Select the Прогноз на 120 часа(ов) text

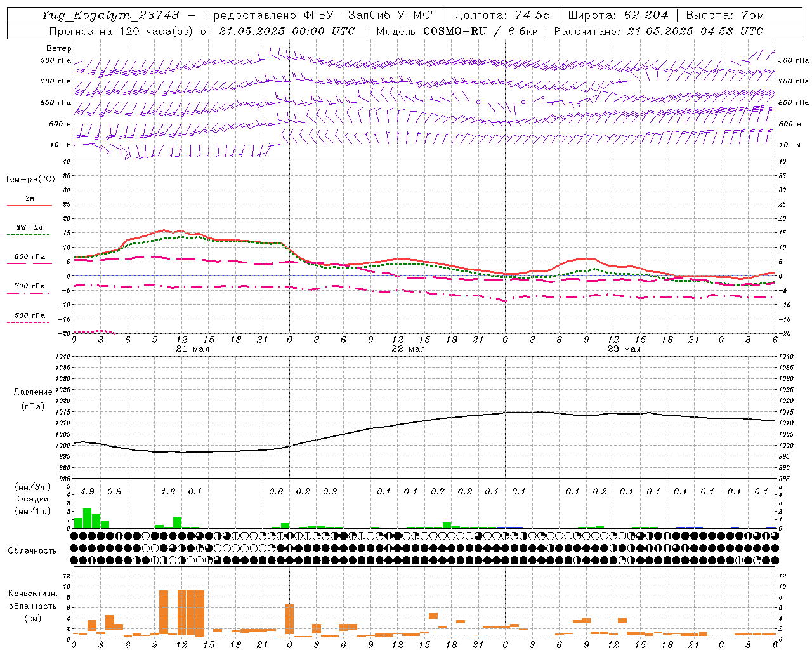pyautogui.click(x=122, y=31)
